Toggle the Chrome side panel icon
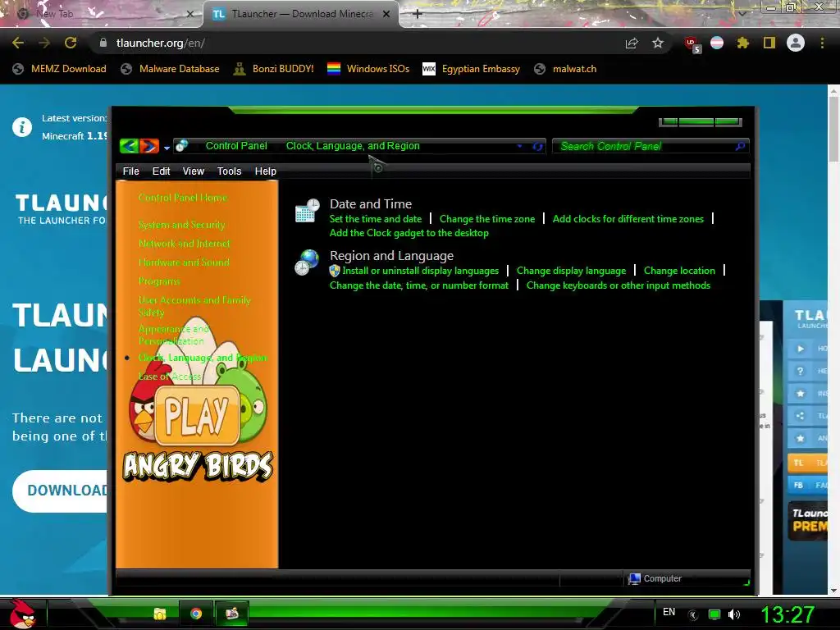Screen dimensions: 840x630 [769, 43]
